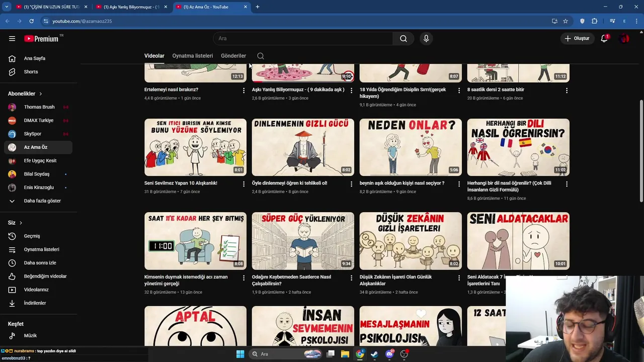Viewport: 644px width, 362px height.
Task: Click the YouTube Premium logo
Action: pyautogui.click(x=42, y=39)
